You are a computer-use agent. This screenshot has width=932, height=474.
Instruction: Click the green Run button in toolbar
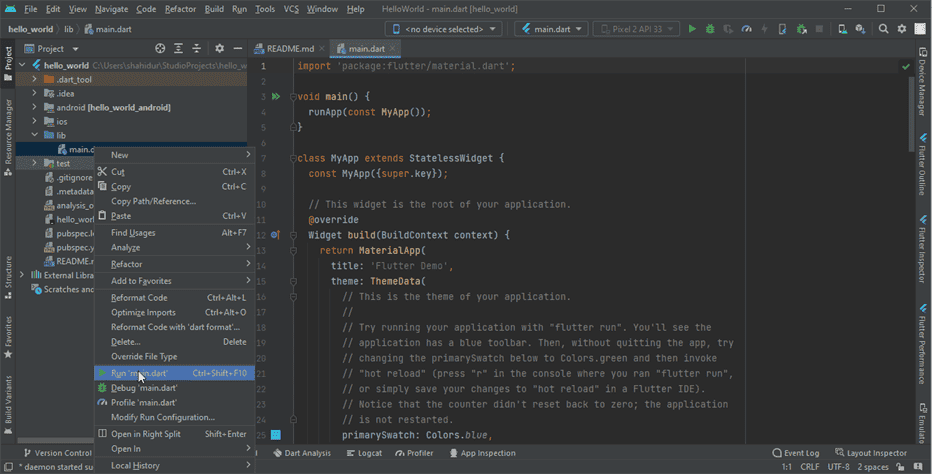point(692,29)
